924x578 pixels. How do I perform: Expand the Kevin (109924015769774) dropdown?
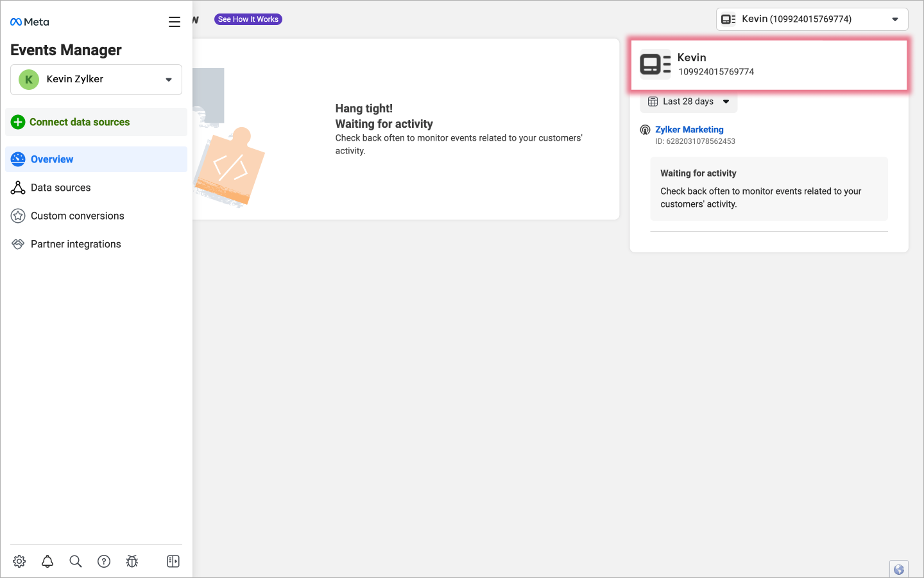812,19
